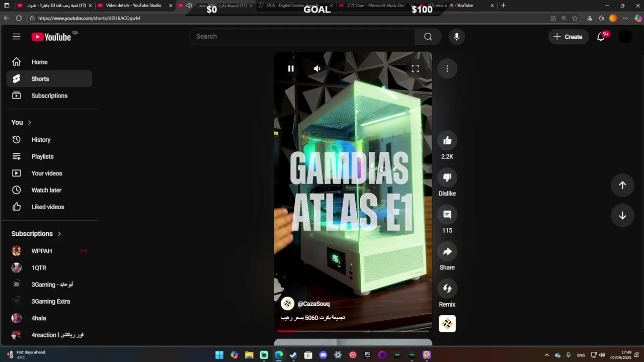Click the CazaSouq channel avatar in video

(287, 304)
